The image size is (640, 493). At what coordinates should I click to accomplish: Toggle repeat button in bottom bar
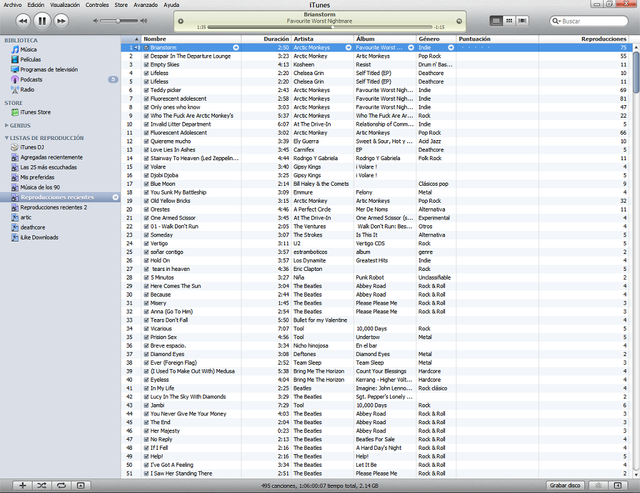pyautogui.click(x=61, y=485)
